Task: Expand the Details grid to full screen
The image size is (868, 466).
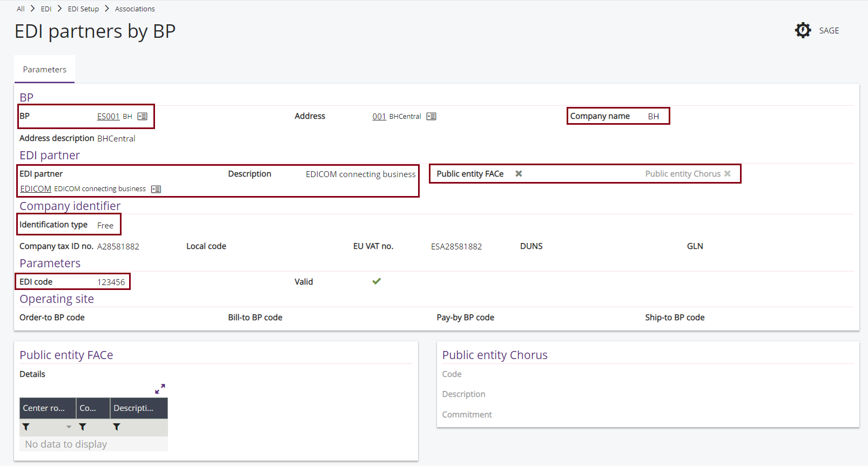Action: coord(160,389)
